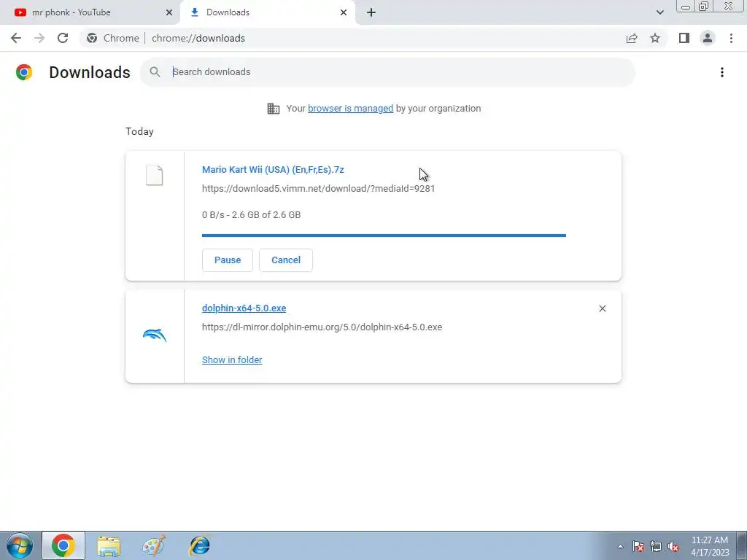Click the Today date heading
The image size is (747, 560).
point(139,131)
